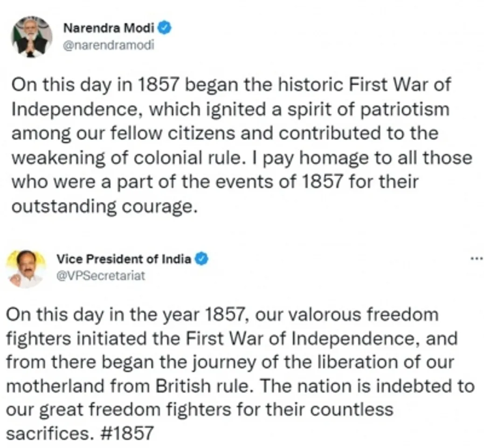Click 'weakening of colonial rule' in the first tweet
This screenshot has width=484, height=448.
(126, 158)
